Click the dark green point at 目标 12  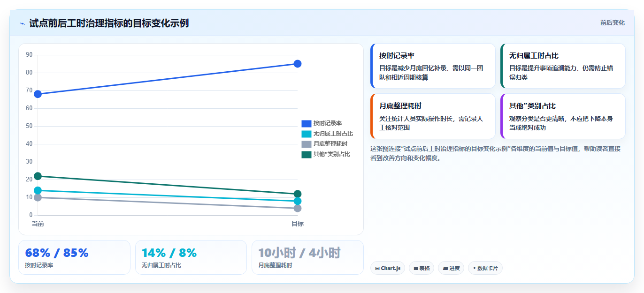click(x=297, y=194)
